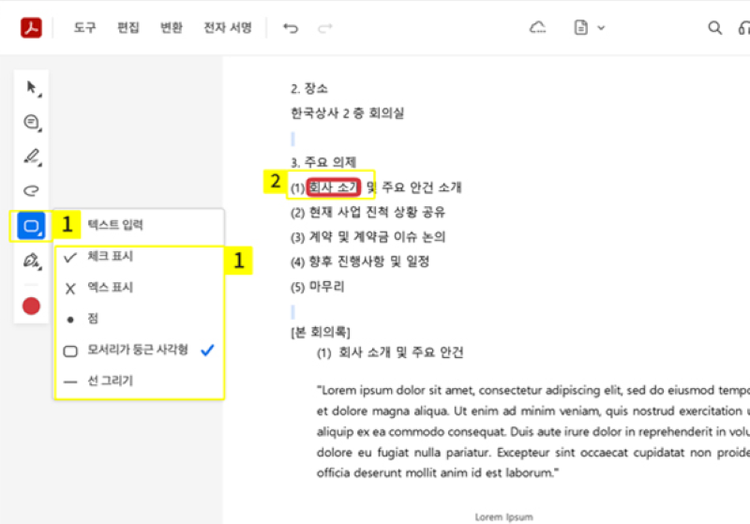The height and width of the screenshot is (524, 750).
Task: Click the redo arrow icon
Action: pyautogui.click(x=325, y=28)
